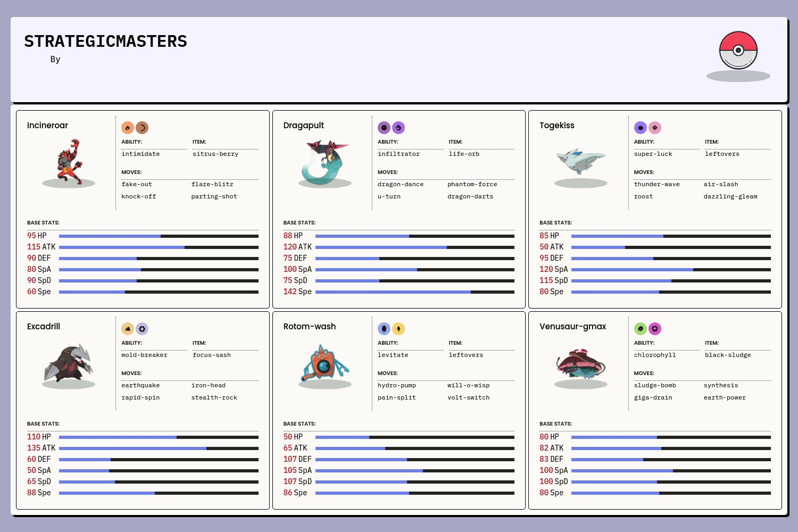This screenshot has height=532, width=798.
Task: Click Rotom-wash's Water type icon
Action: (x=384, y=329)
